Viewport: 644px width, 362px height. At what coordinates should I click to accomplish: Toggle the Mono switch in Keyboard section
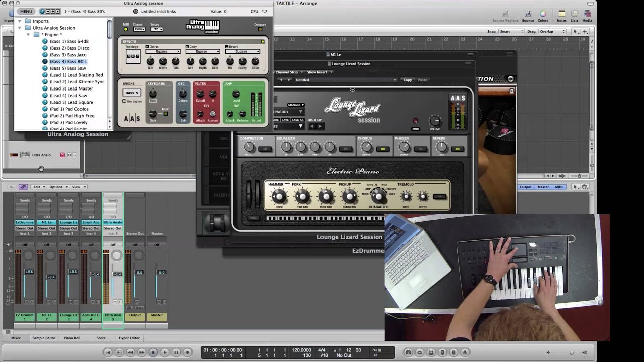coord(165,114)
